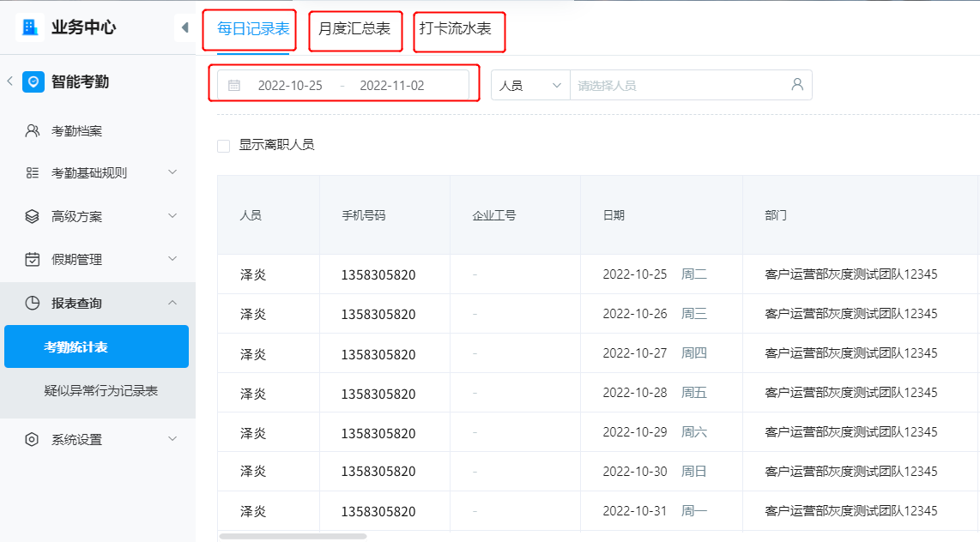Collapse sidebar with the triangle arrow
The width and height of the screenshot is (980, 542).
(185, 27)
